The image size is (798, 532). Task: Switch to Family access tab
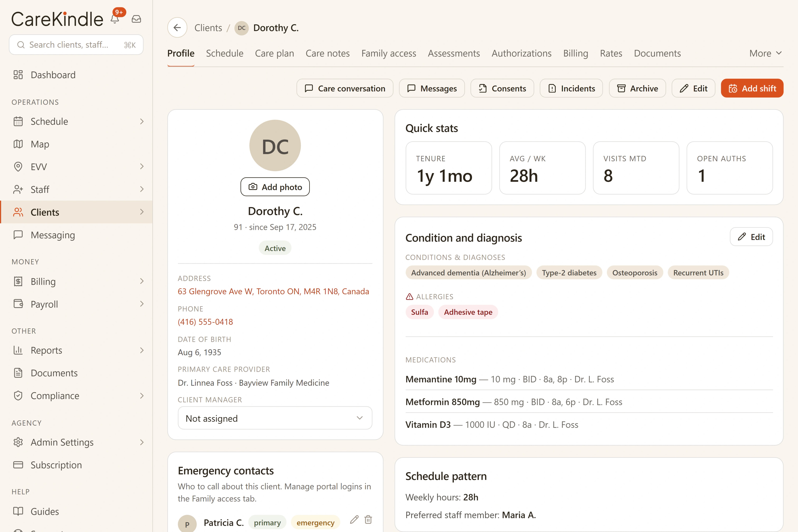tap(388, 53)
